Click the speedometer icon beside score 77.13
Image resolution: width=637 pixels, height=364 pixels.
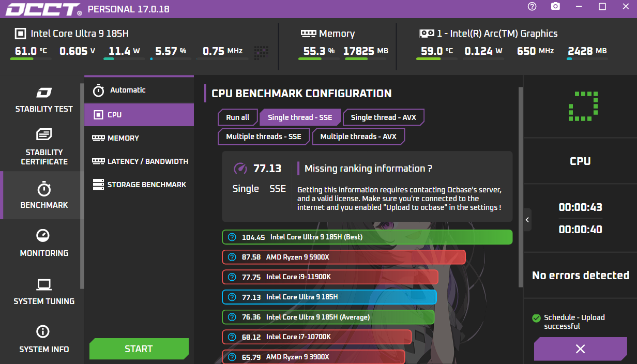(240, 169)
